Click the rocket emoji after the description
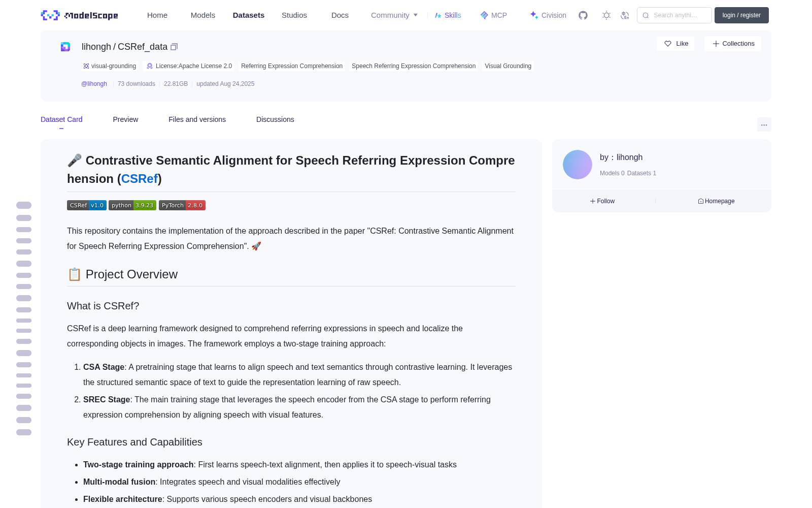Image resolution: width=812 pixels, height=508 pixels. 256,246
